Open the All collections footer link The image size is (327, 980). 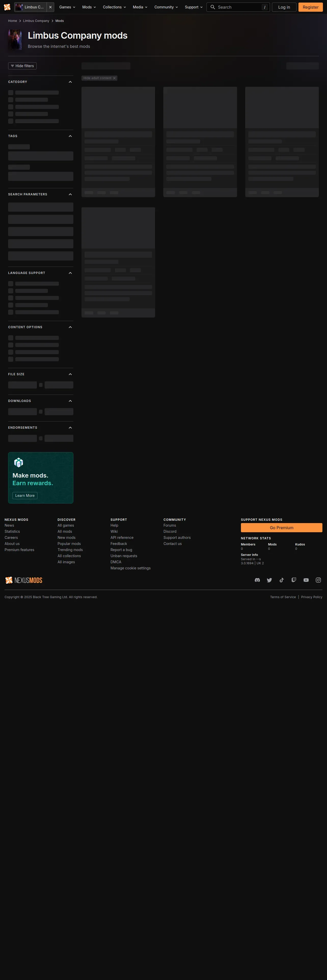(69, 556)
